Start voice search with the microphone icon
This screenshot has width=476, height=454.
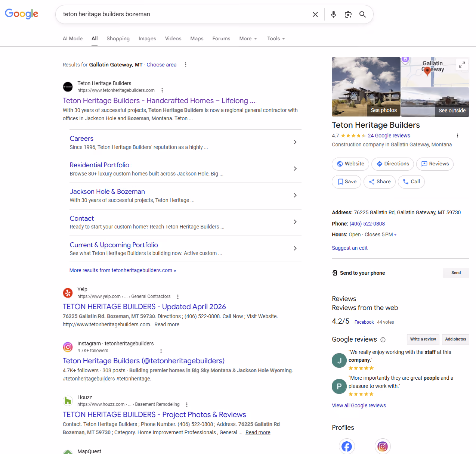334,14
